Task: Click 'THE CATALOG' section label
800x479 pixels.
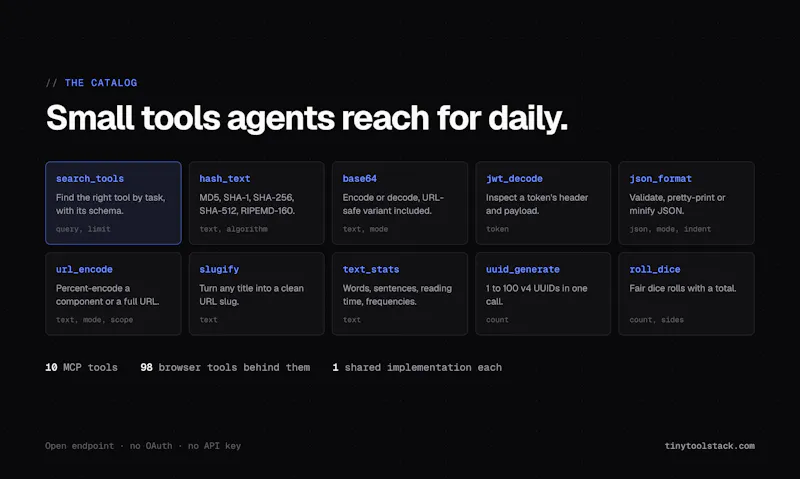Action: coord(101,83)
